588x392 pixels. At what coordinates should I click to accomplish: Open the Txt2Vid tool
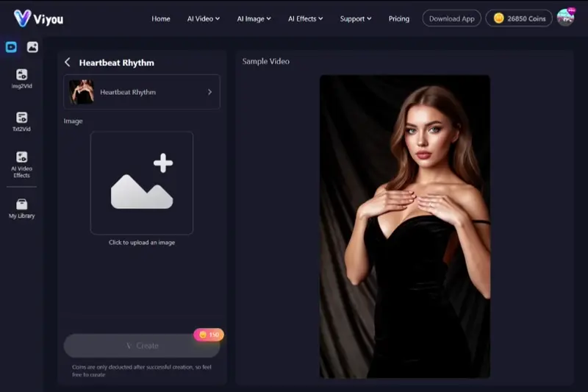click(22, 121)
